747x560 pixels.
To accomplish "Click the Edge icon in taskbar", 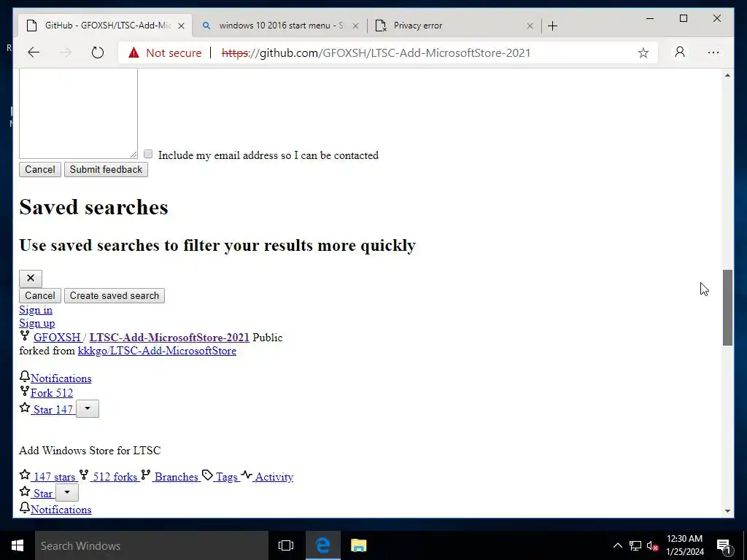I will pos(322,545).
